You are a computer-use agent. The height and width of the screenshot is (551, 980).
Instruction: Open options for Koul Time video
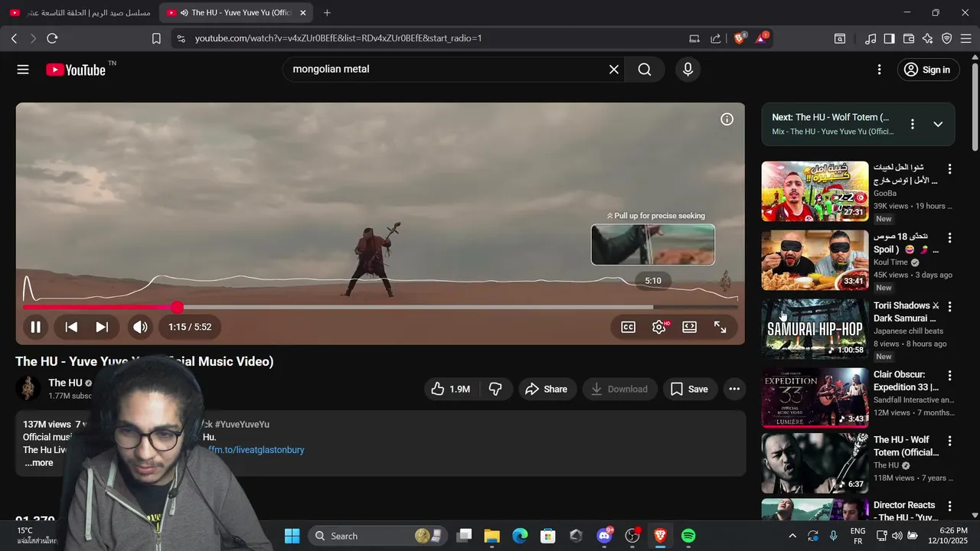pos(949,238)
